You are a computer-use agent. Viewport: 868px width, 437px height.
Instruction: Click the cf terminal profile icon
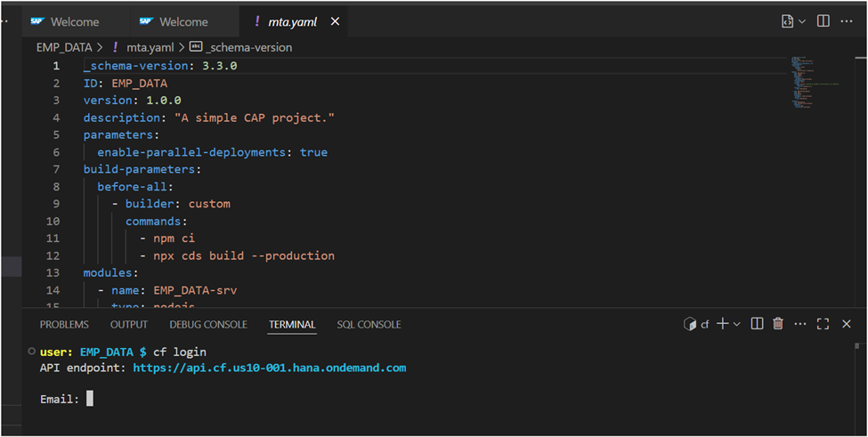coord(690,324)
